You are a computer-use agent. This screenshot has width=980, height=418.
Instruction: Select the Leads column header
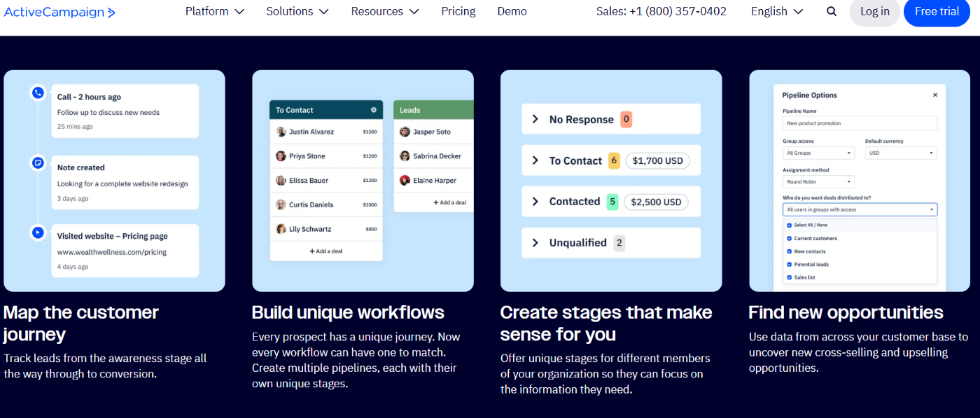click(x=433, y=110)
